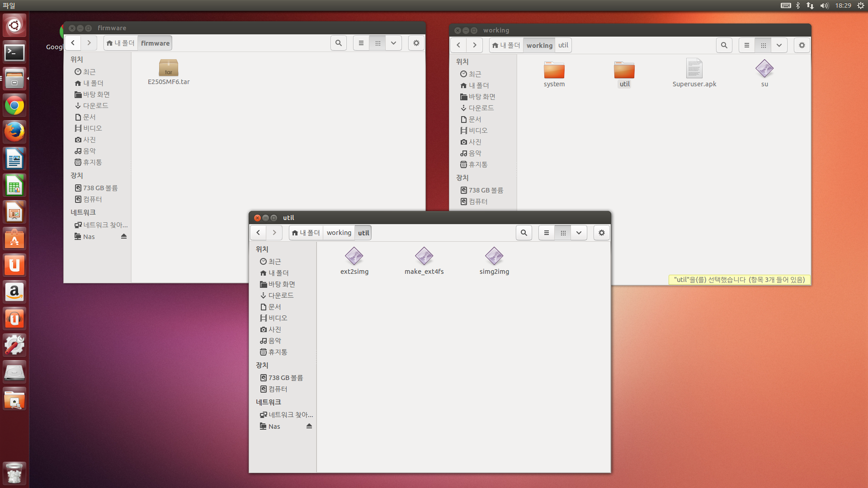
Task: Switch util window to list view
Action: (x=546, y=233)
